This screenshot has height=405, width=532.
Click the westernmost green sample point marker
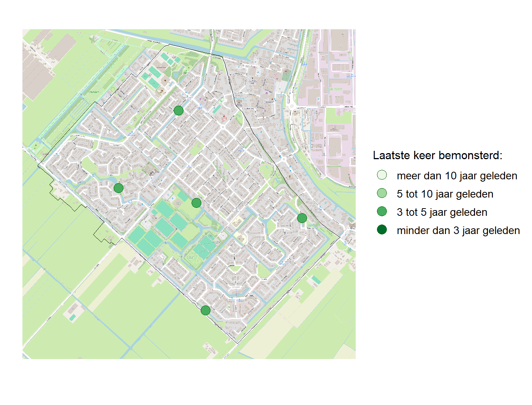119,188
